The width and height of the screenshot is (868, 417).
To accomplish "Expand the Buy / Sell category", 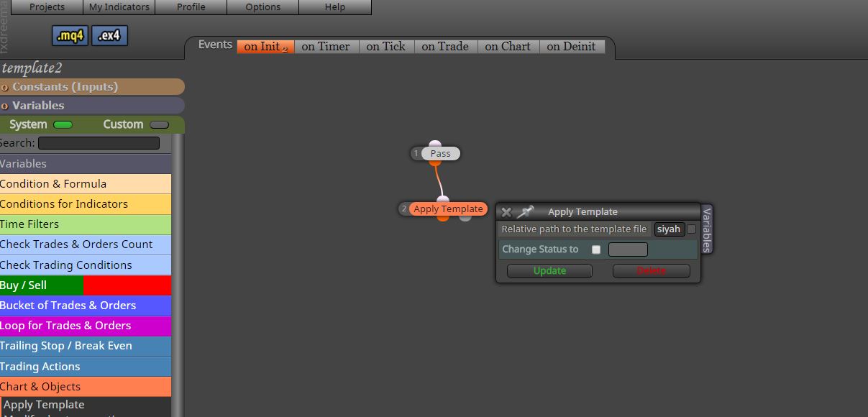I will 86,285.
